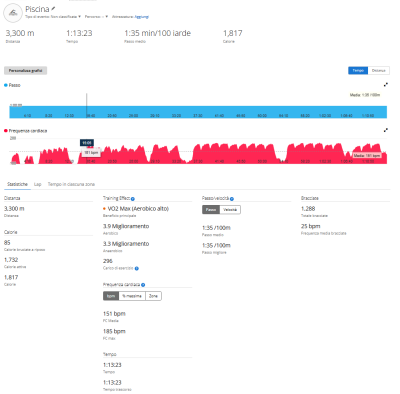Select the Velocità toggle option
Image resolution: width=400 pixels, height=394 pixels.
tap(230, 209)
